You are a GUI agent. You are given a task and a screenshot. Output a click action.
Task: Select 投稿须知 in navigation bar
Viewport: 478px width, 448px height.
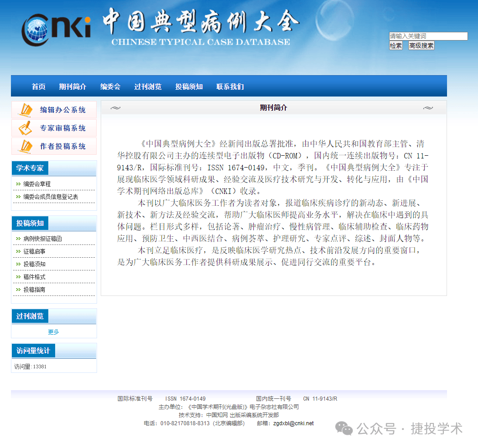189,87
